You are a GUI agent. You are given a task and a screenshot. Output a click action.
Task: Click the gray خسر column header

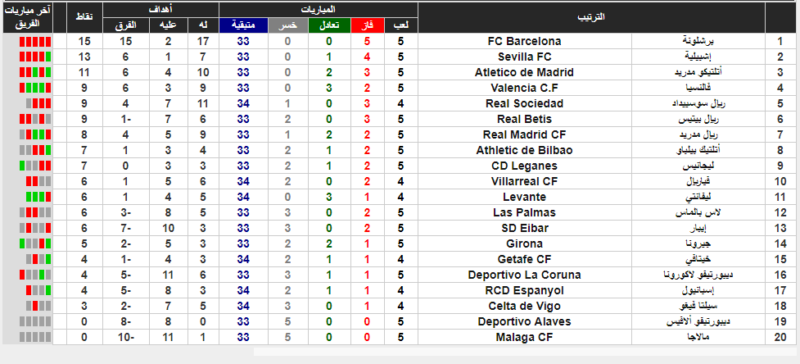[x=288, y=26]
